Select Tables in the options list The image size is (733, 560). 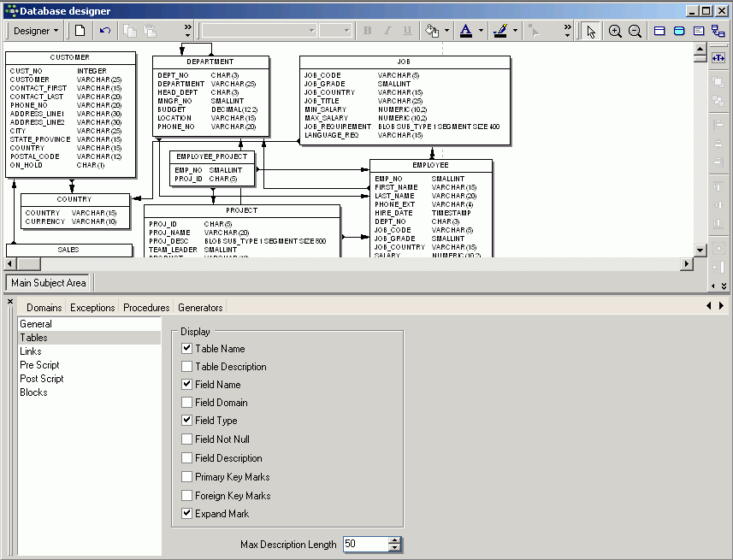89,338
